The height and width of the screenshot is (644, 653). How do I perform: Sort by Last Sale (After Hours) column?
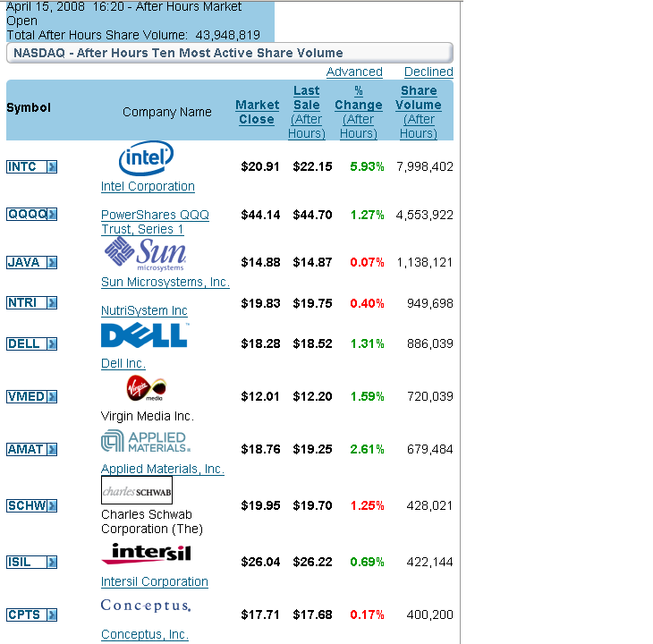coord(307,112)
